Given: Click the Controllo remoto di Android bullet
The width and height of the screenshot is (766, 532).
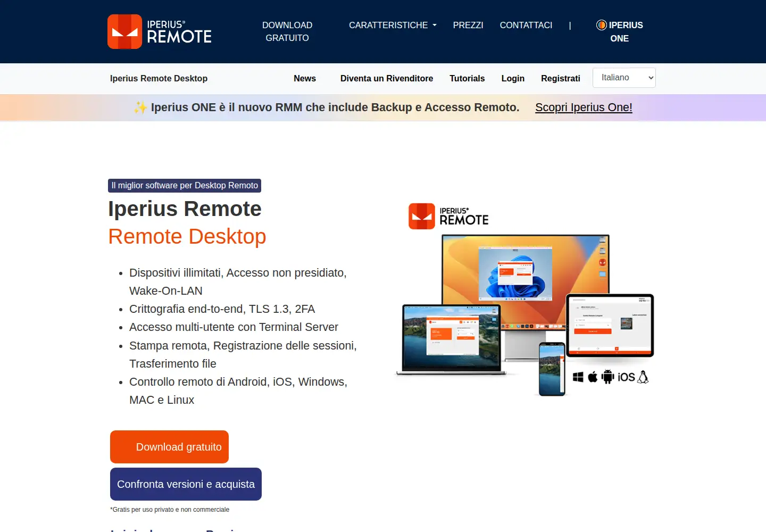Looking at the screenshot, I should pos(238,391).
